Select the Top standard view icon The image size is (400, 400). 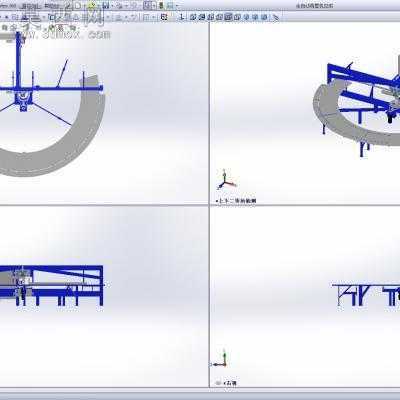coord(228,17)
